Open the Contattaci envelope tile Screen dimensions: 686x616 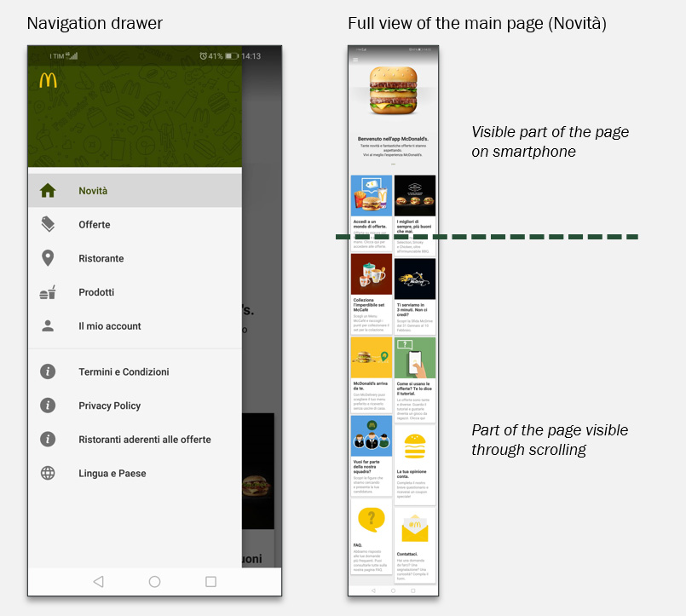coord(414,529)
